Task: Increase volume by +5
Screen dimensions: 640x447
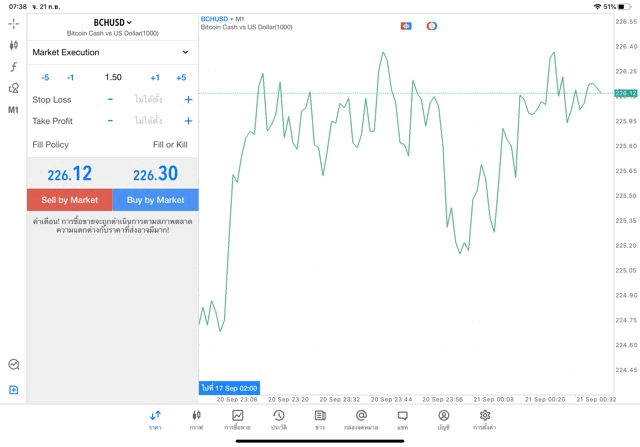Action: point(181,77)
